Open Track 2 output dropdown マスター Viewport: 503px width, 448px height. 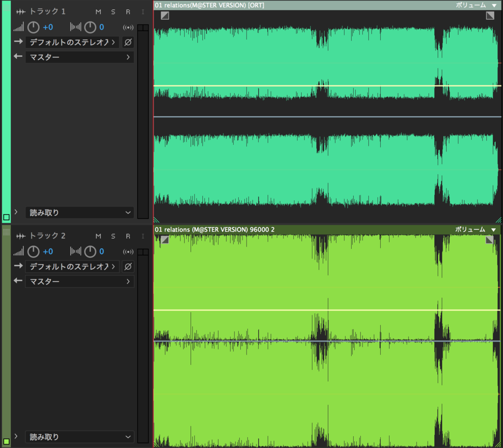pyautogui.click(x=80, y=281)
